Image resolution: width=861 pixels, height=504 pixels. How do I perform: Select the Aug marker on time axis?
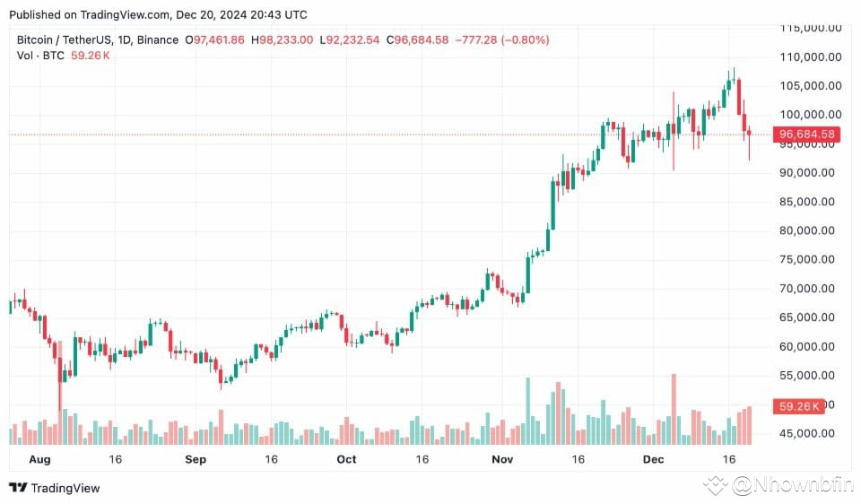tap(39, 459)
